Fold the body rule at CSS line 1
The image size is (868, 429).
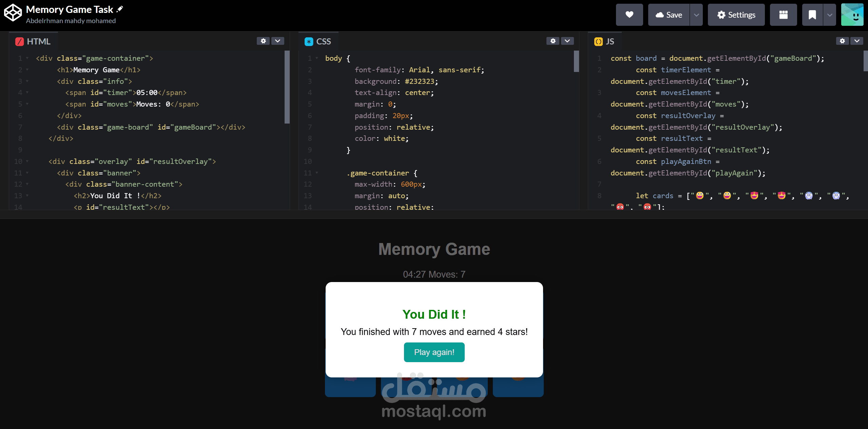[317, 58]
